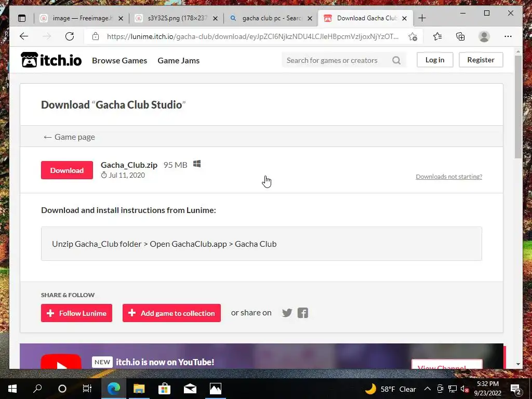
Task: Open Photos app from taskbar
Action: (216, 389)
